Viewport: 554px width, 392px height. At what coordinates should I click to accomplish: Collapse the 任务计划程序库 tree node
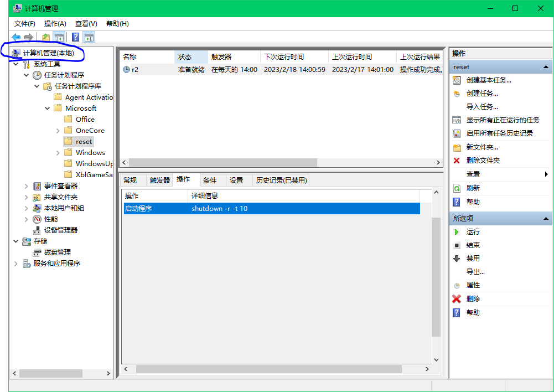pyautogui.click(x=37, y=86)
